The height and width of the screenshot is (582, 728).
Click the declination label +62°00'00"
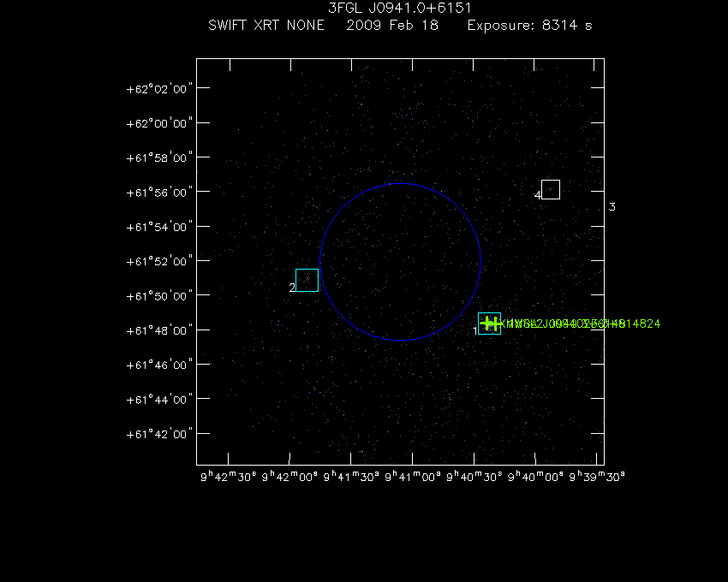159,123
